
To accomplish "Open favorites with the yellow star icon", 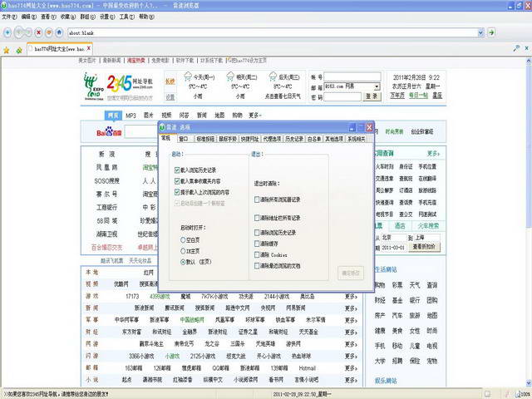I will click(x=7, y=50).
